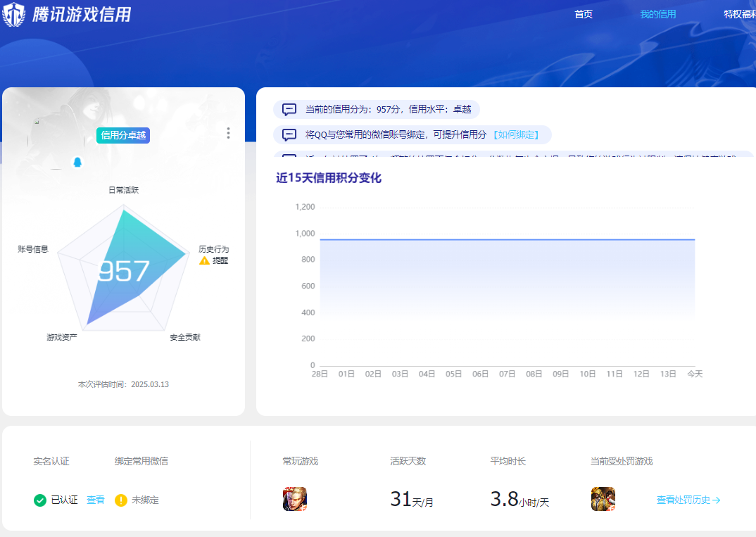Image resolution: width=756 pixels, height=537 pixels.
Task: Select the 我的信用 tab
Action: pos(657,15)
